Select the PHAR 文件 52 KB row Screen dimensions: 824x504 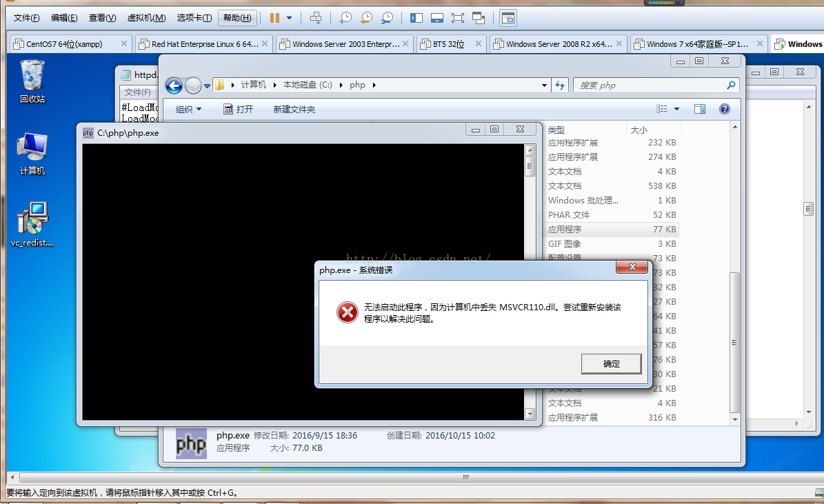(x=612, y=215)
